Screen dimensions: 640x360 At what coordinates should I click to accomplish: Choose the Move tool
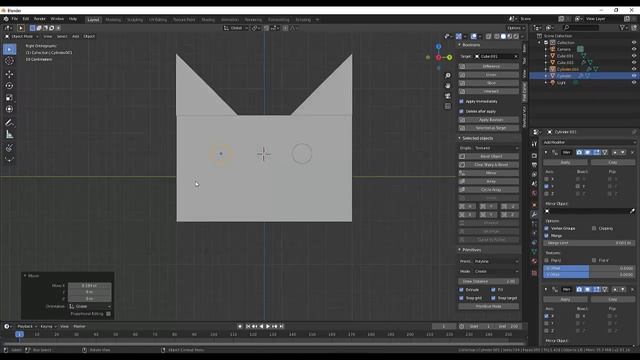click(x=9, y=74)
